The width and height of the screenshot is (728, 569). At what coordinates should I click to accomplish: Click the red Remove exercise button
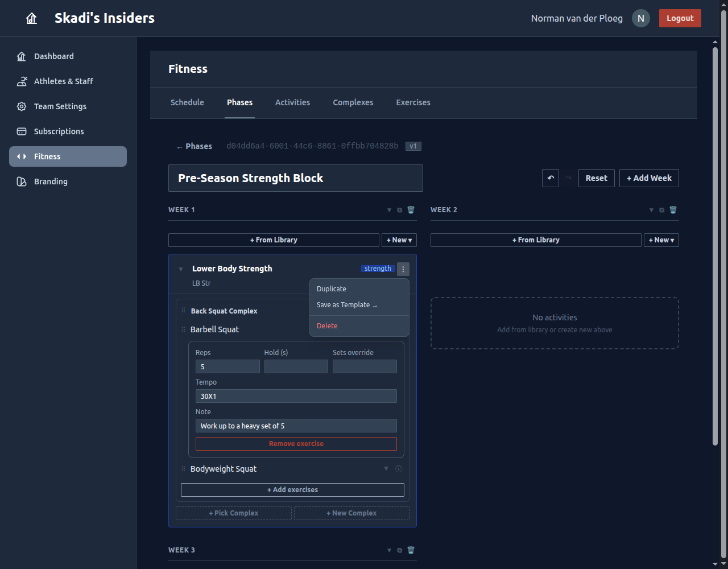(296, 444)
